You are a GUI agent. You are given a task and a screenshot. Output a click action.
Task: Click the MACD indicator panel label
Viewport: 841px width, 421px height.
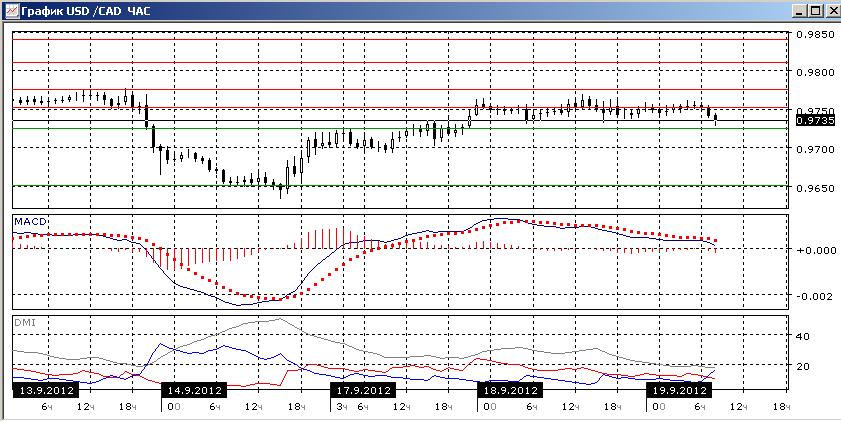(x=30, y=221)
